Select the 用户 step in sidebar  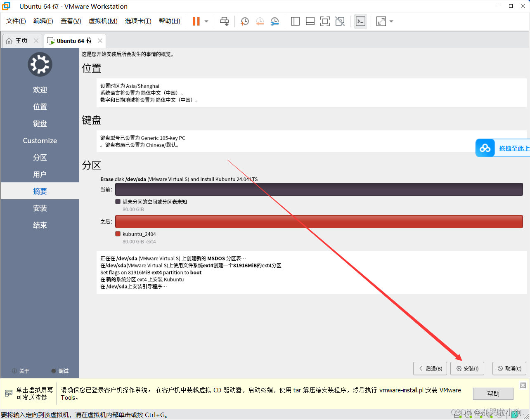[x=40, y=175]
